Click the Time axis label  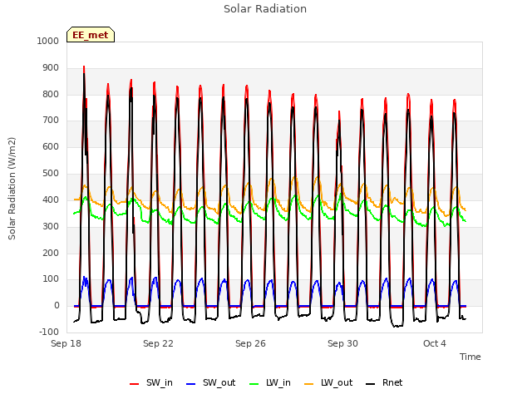[470, 357]
